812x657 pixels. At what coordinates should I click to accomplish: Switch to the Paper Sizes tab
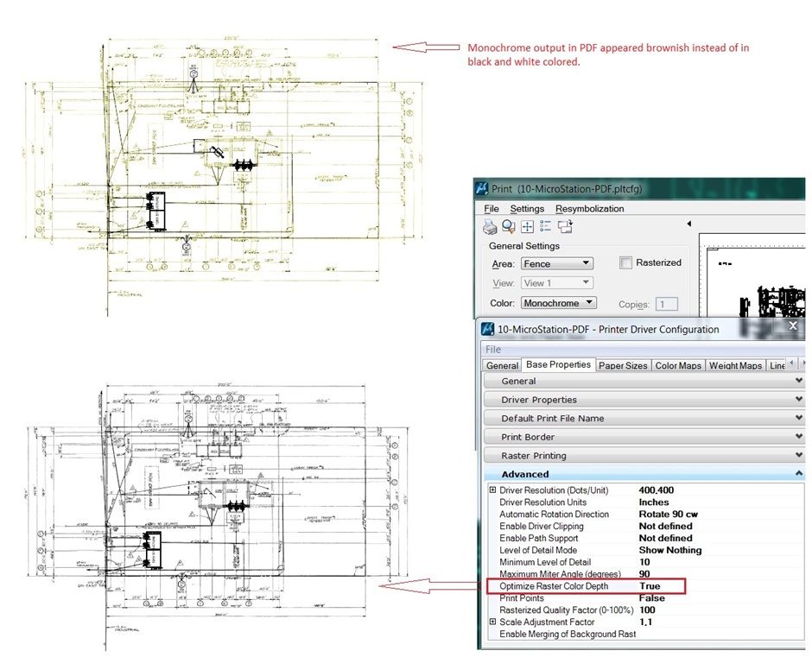(623, 365)
